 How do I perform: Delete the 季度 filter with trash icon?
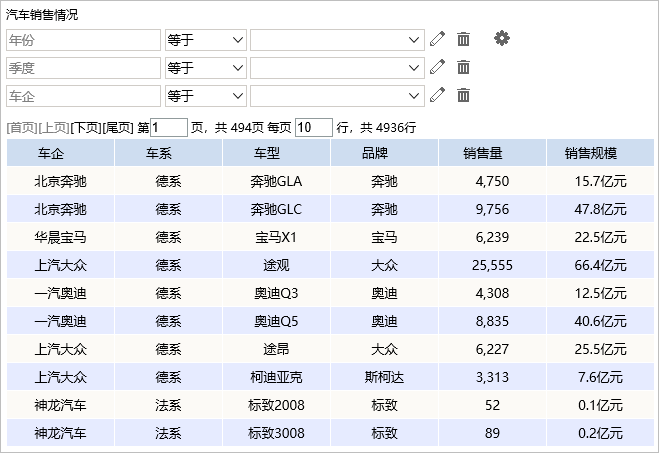(x=463, y=67)
